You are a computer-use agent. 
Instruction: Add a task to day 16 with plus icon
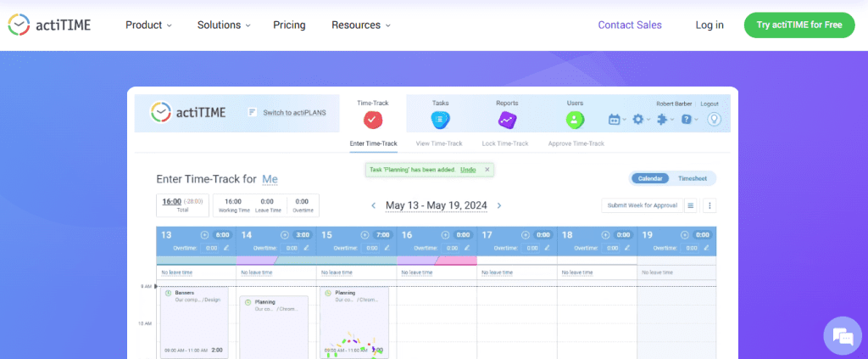click(x=446, y=235)
